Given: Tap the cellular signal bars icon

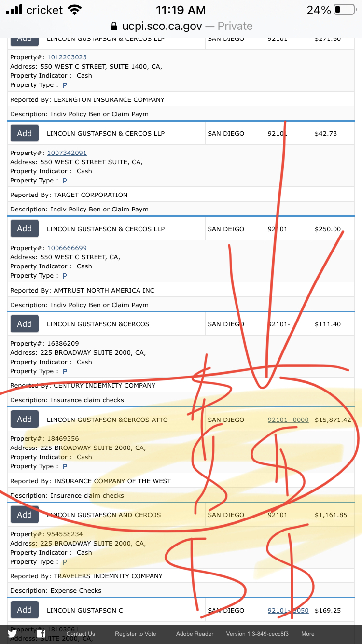Looking at the screenshot, I should pos(14,10).
